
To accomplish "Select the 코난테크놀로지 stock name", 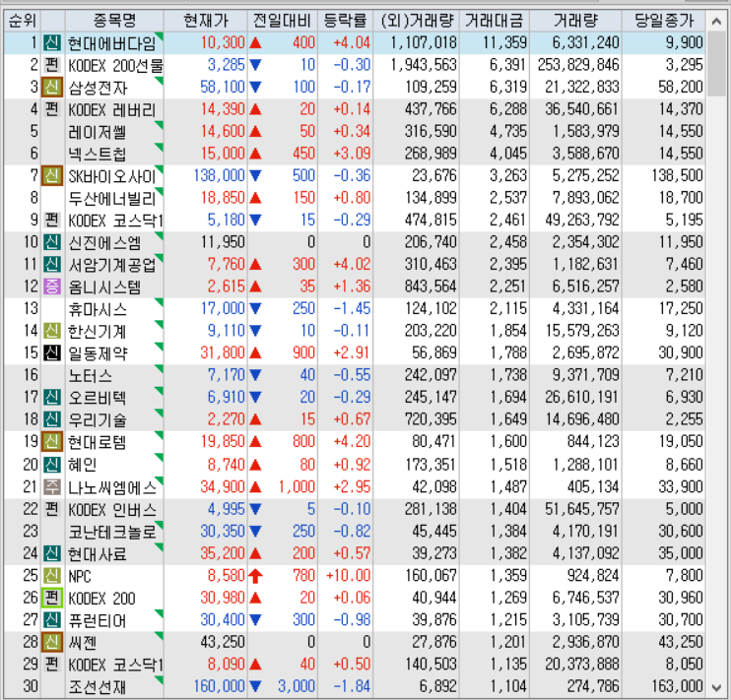I will [112, 532].
